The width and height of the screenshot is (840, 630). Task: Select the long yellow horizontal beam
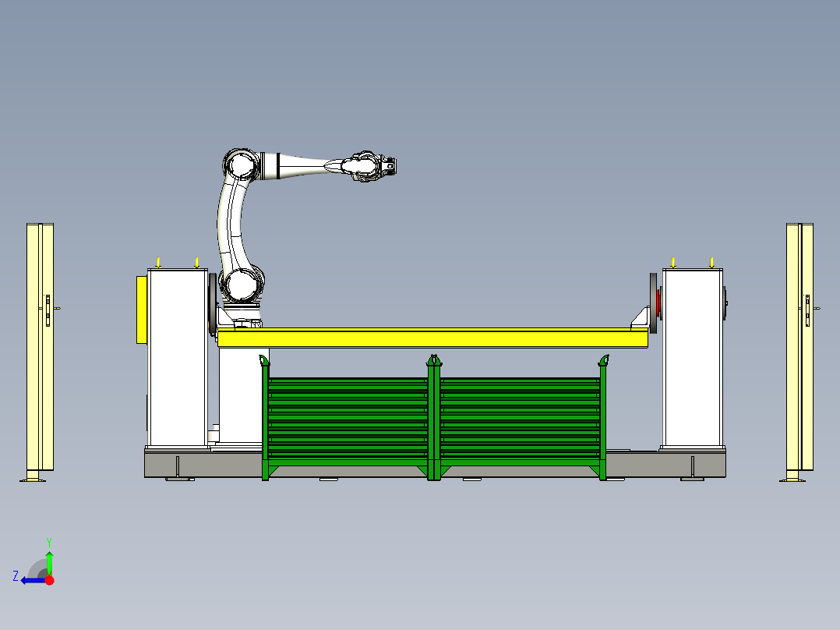click(433, 338)
